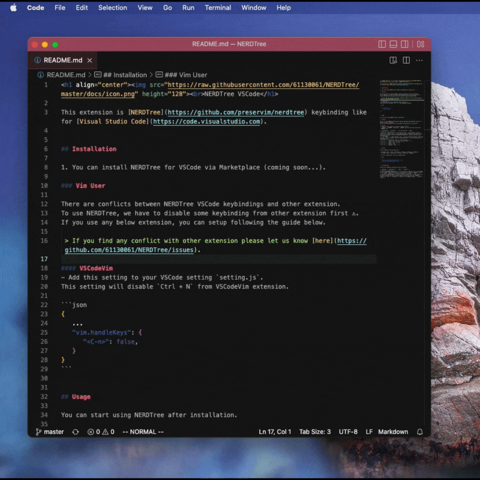Click the ## Installation breadcrumb
The width and height of the screenshot is (480, 480).
(121, 75)
